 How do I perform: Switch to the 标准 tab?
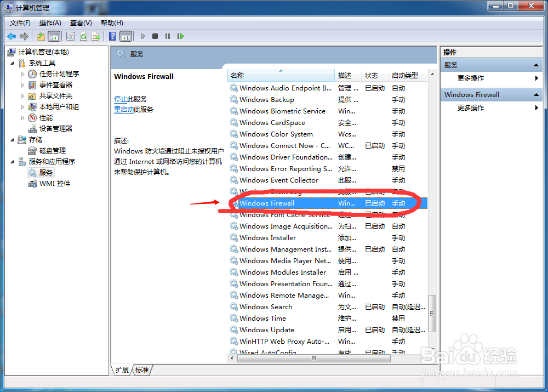coord(142,370)
